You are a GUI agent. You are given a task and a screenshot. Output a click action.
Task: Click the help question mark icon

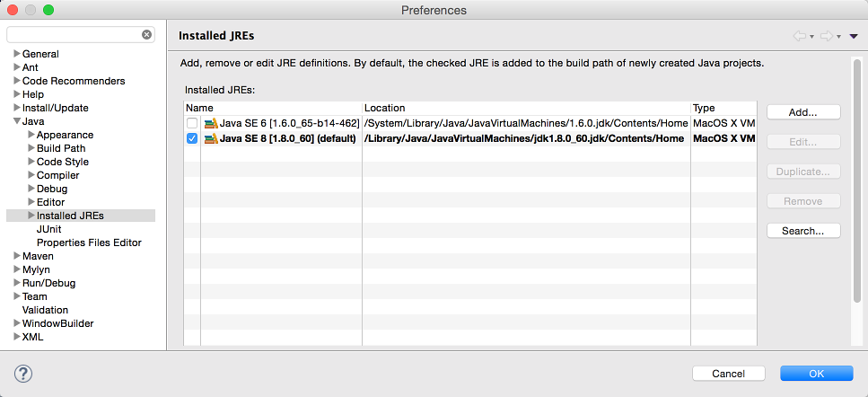[24, 373]
